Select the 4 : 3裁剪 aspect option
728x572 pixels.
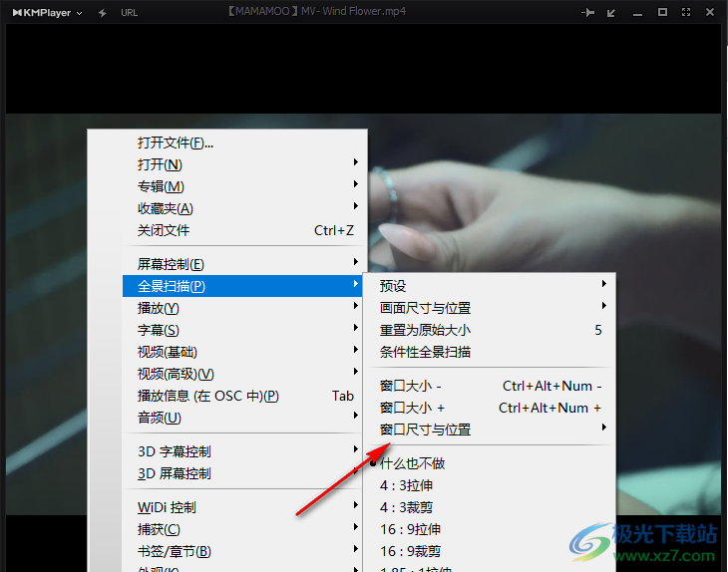[x=489, y=507]
